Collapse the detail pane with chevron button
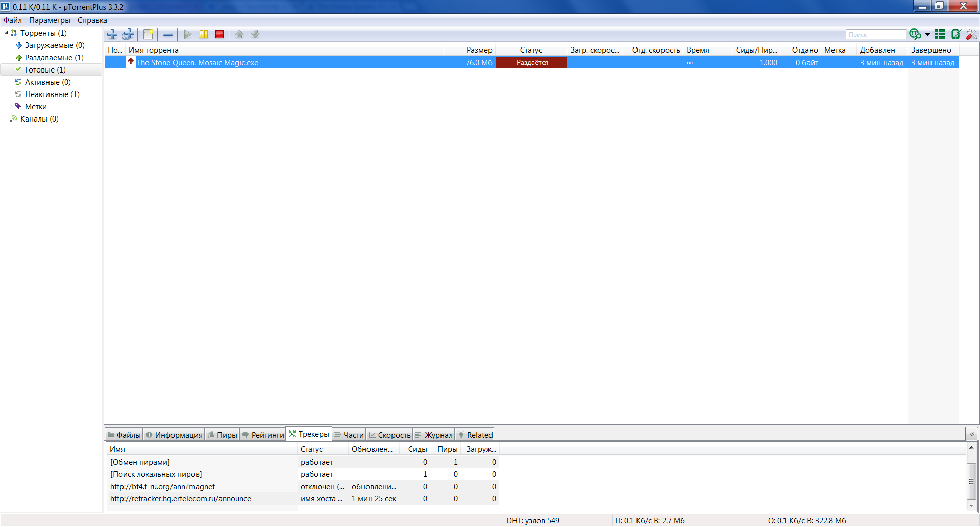 972,434
